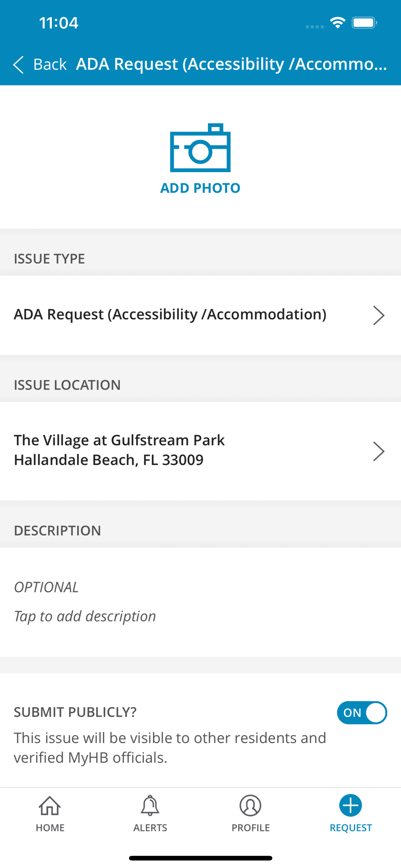Tap the camera icon to add photo
This screenshot has height=868, width=401.
[x=200, y=147]
